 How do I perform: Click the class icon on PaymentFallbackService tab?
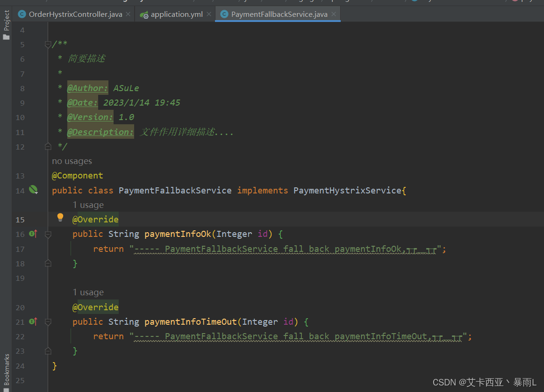224,14
